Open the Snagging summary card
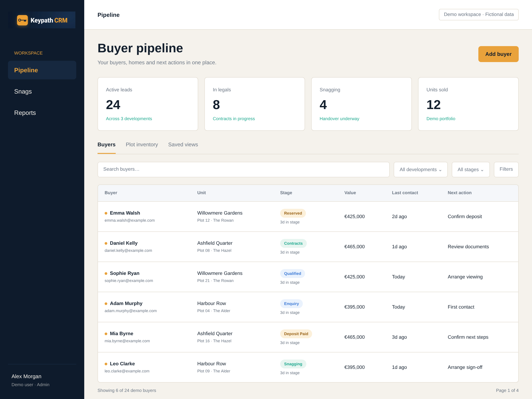 pyautogui.click(x=361, y=104)
